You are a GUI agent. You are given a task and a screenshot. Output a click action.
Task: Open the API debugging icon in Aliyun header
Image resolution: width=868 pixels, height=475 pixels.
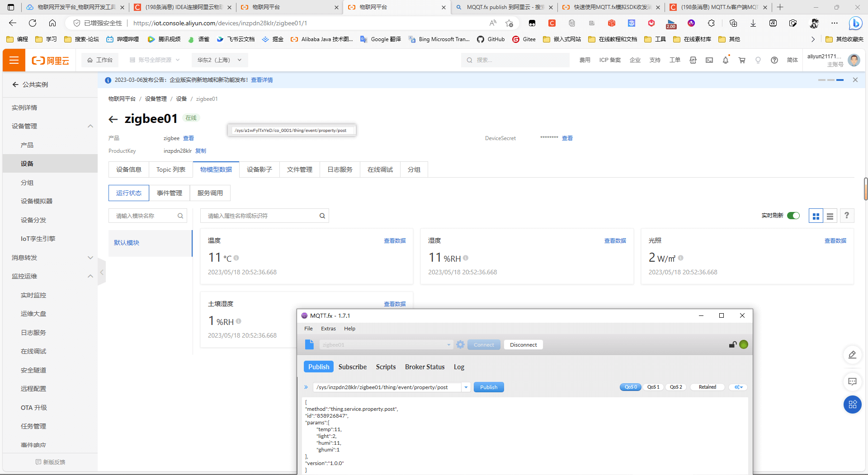click(693, 60)
